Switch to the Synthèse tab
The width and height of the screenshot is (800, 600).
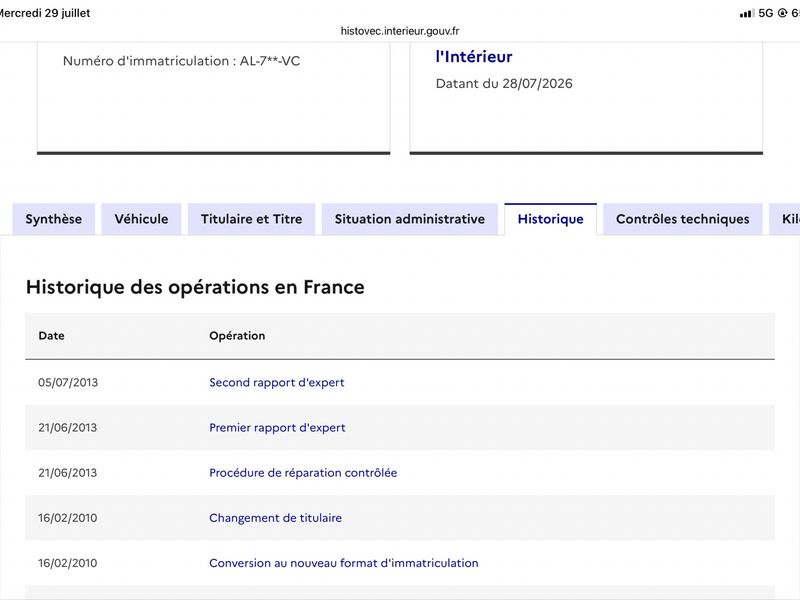pos(54,219)
